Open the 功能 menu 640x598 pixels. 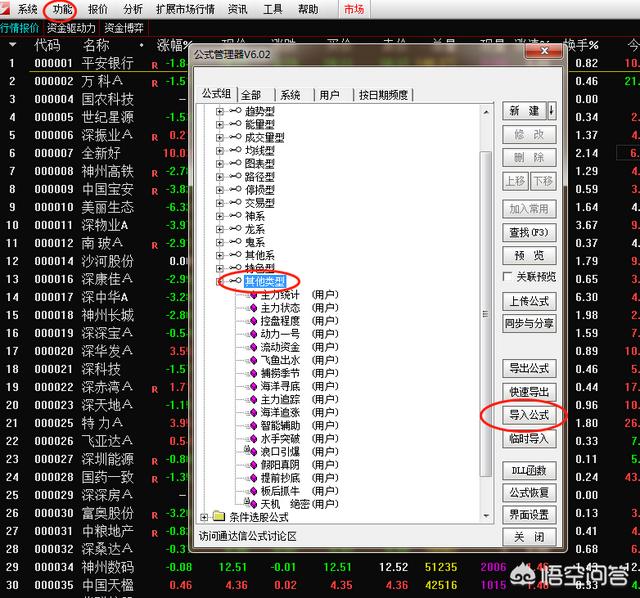click(x=63, y=9)
